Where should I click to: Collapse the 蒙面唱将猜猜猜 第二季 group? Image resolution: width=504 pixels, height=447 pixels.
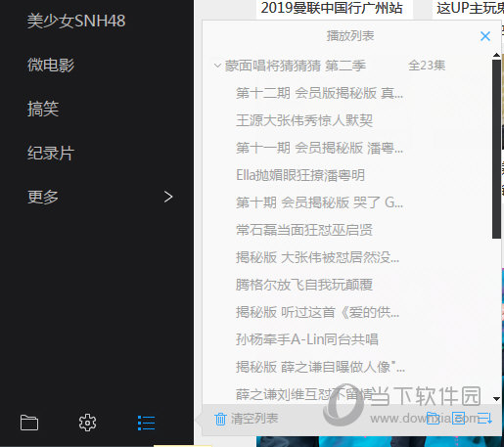click(217, 66)
